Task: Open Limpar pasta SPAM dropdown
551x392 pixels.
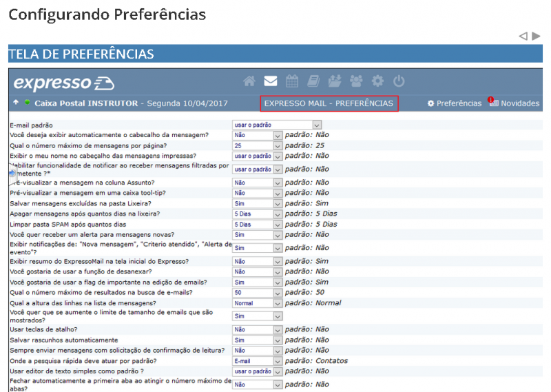Action: tap(257, 225)
